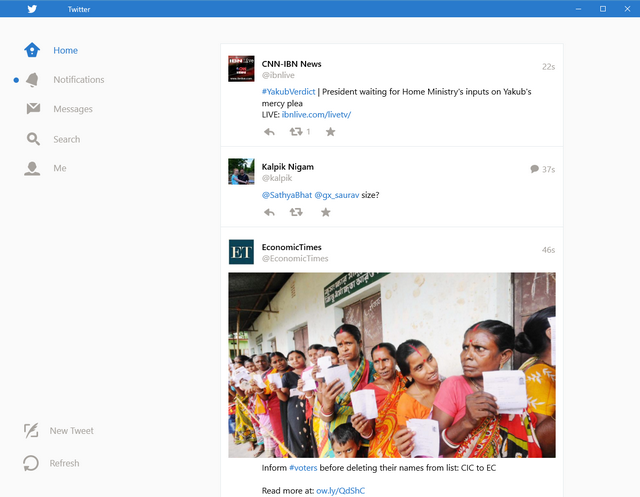Click the Search magnifier icon
Image resolution: width=640 pixels, height=497 pixels.
click(x=33, y=139)
